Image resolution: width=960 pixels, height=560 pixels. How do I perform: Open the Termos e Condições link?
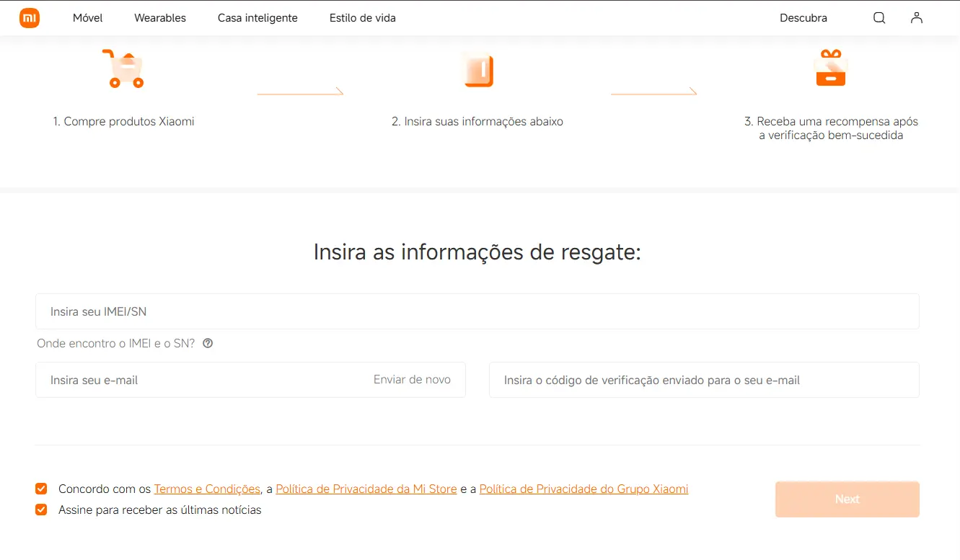[x=207, y=489]
